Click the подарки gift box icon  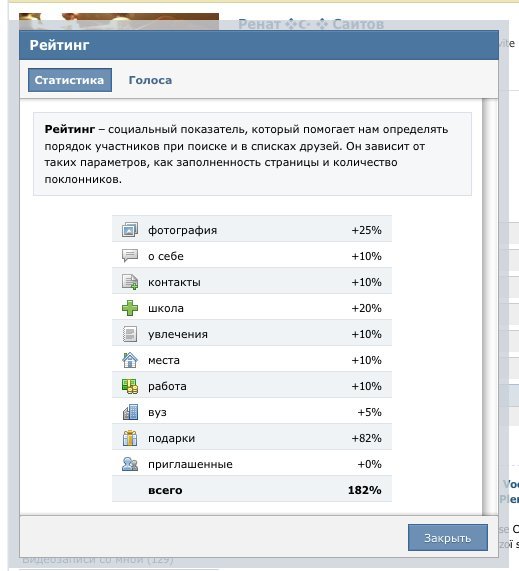130,438
